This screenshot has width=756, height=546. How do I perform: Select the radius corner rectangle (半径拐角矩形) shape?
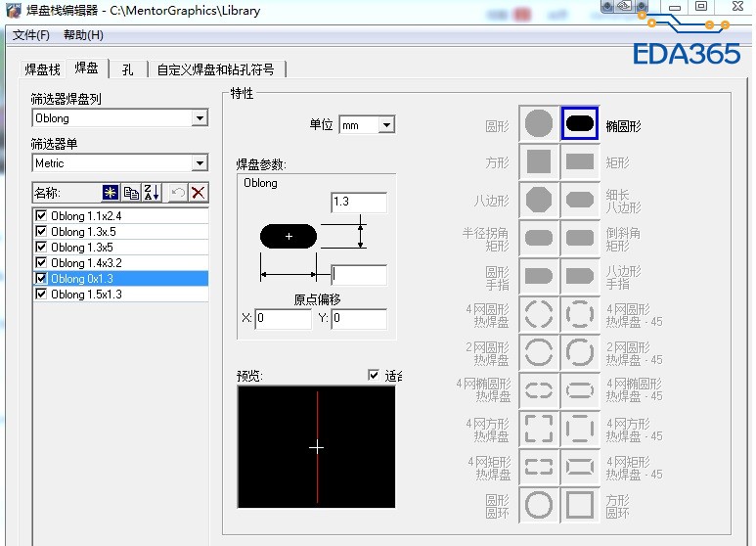tap(539, 238)
